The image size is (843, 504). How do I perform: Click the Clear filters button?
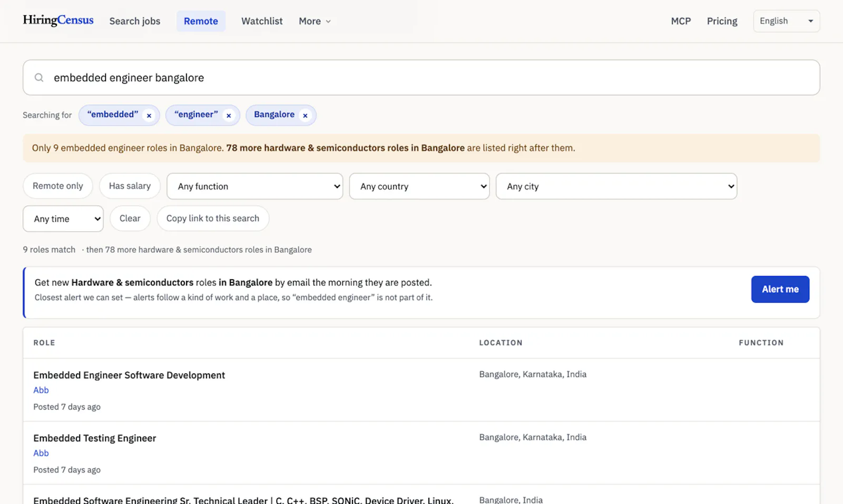click(x=130, y=218)
